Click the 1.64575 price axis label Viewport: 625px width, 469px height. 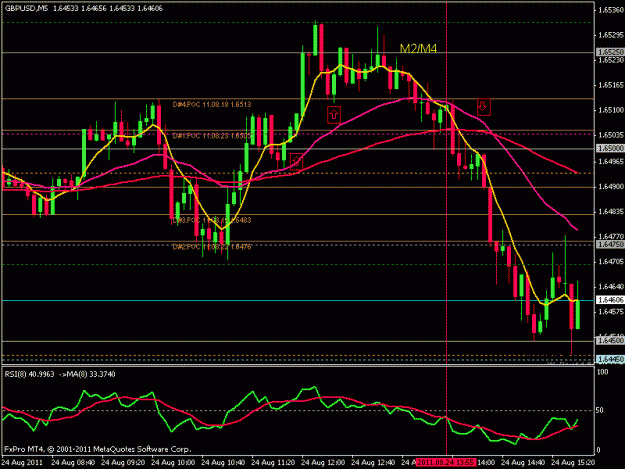[x=611, y=311]
